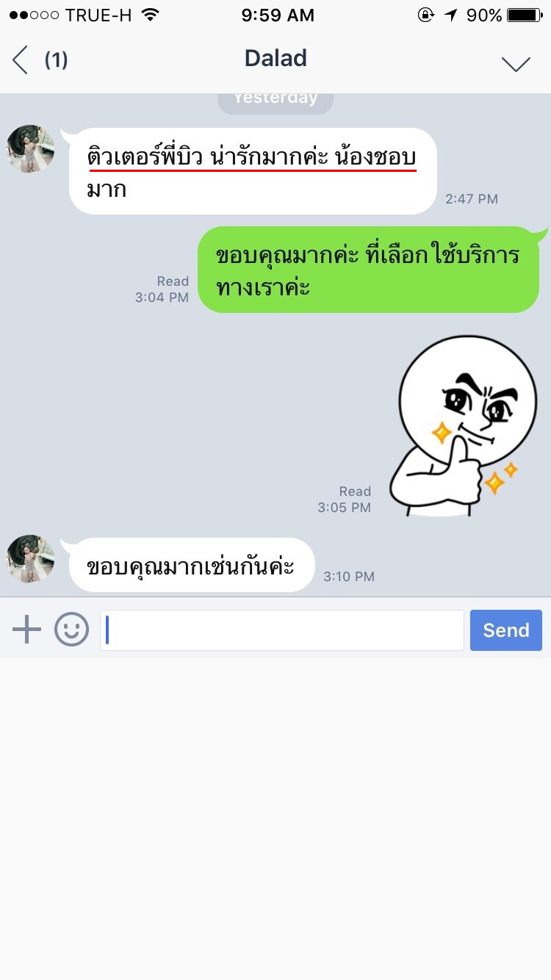Open the sender avatar beside the first message
The height and width of the screenshot is (980, 551).
tap(31, 148)
